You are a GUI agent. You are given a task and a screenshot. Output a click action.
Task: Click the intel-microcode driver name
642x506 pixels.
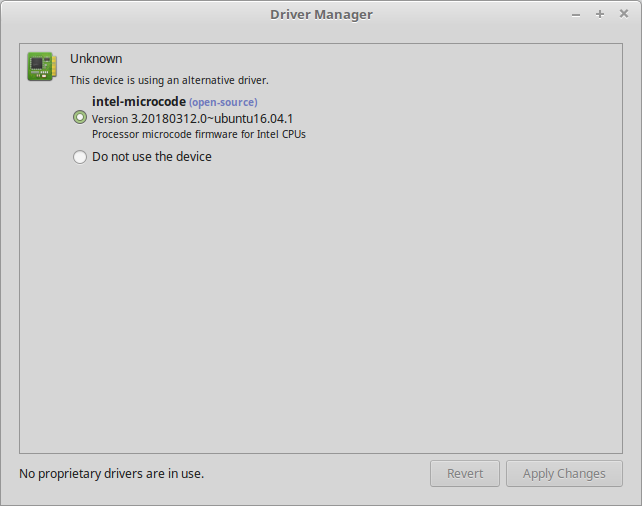(139, 101)
